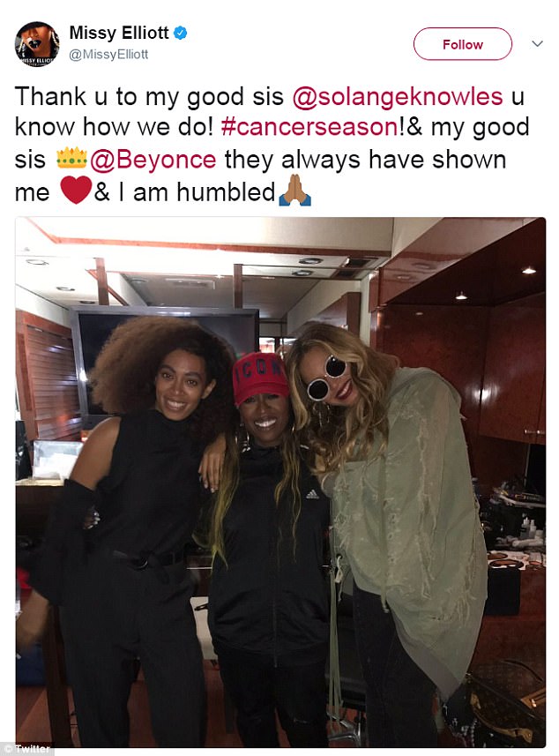Open the #cancerseason hashtag
Viewport: 559px width, 756px height.
tap(309, 127)
